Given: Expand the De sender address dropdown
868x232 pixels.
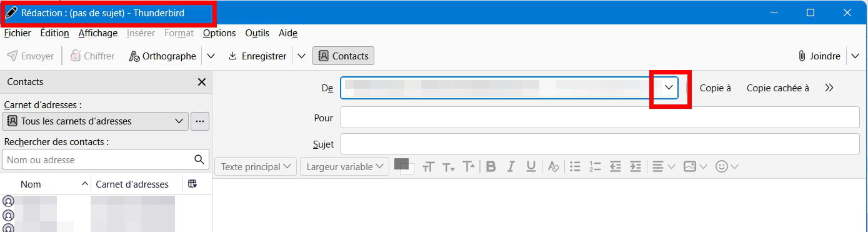Looking at the screenshot, I should (x=669, y=88).
